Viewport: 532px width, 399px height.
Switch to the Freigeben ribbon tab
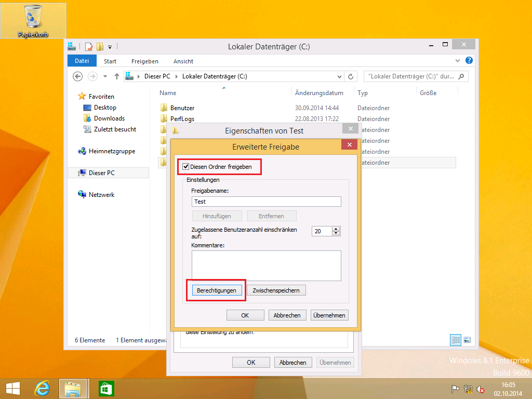pyautogui.click(x=145, y=61)
